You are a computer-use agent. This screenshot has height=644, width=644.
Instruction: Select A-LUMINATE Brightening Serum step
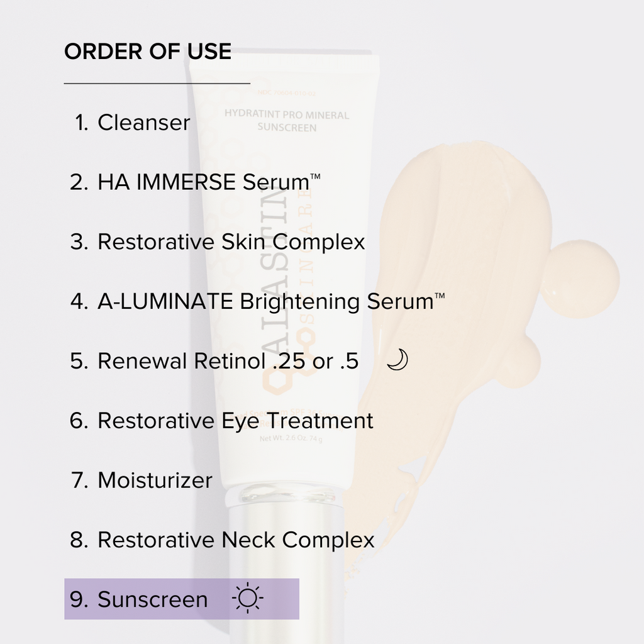(264, 301)
